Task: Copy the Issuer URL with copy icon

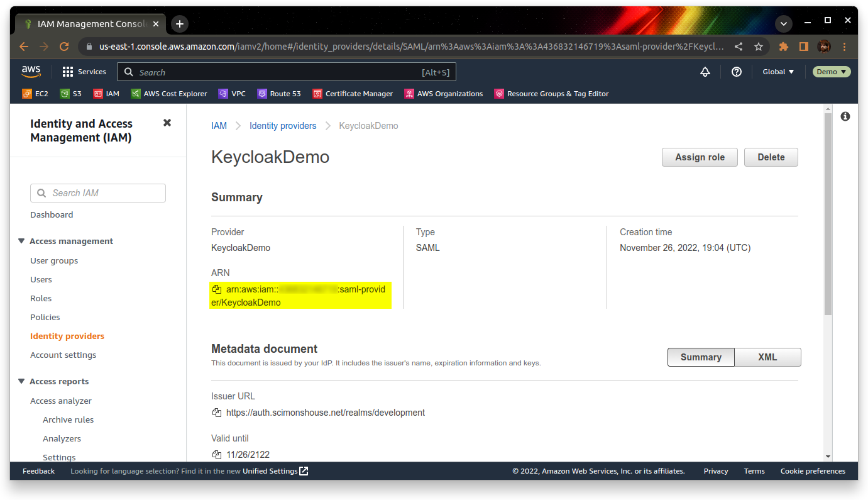Action: coord(217,413)
